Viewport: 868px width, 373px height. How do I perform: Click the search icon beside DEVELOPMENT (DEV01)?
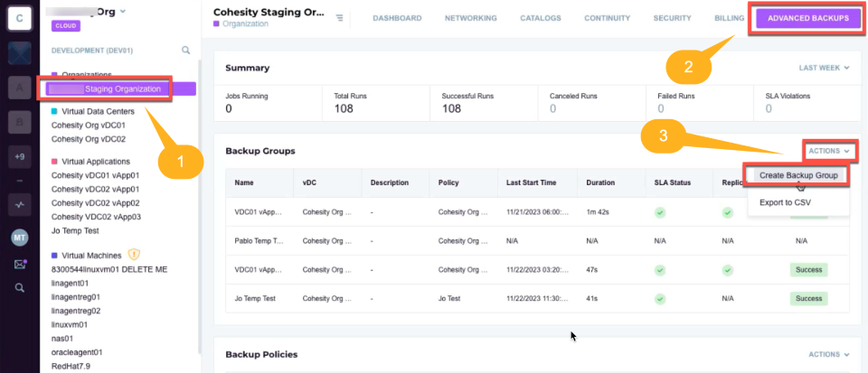click(x=186, y=51)
